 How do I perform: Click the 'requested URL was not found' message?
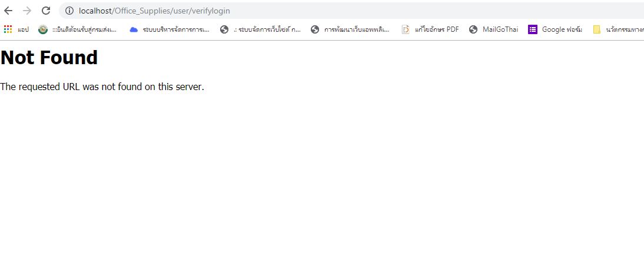pyautogui.click(x=102, y=87)
